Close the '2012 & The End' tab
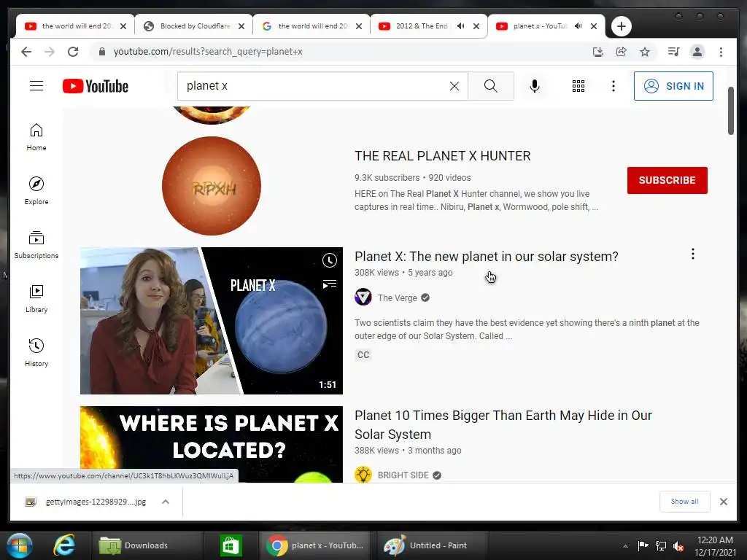This screenshot has height=560, width=747. pyautogui.click(x=476, y=26)
